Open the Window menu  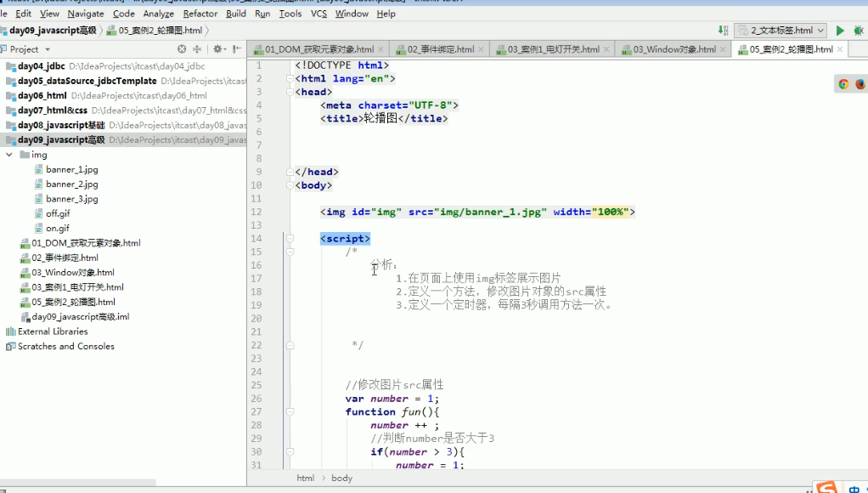tap(352, 14)
